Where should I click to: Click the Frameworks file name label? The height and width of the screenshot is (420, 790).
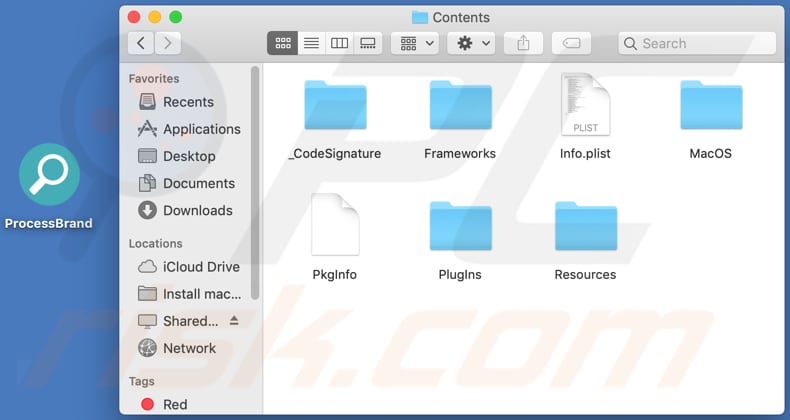tap(460, 153)
